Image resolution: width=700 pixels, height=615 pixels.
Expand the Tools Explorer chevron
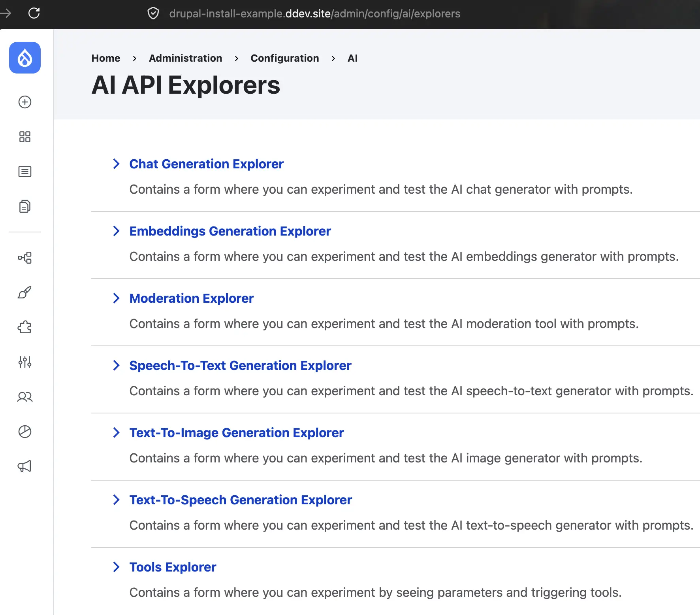coord(116,567)
